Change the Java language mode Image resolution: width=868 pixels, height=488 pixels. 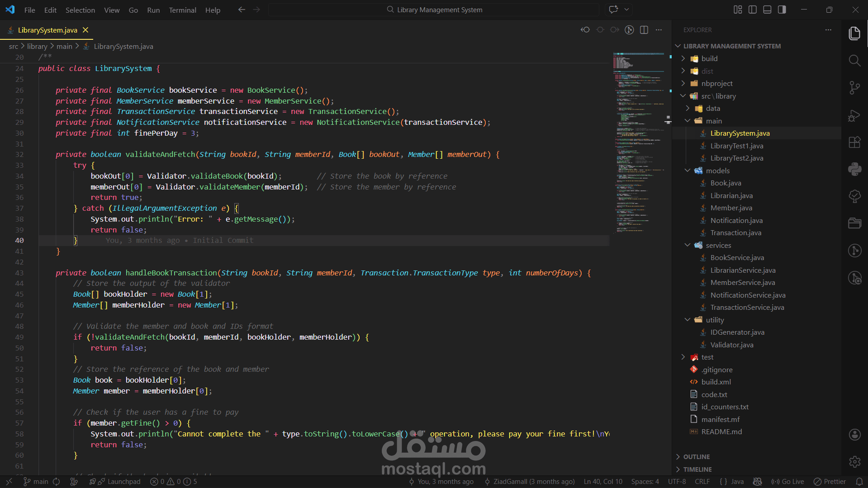tap(737, 482)
